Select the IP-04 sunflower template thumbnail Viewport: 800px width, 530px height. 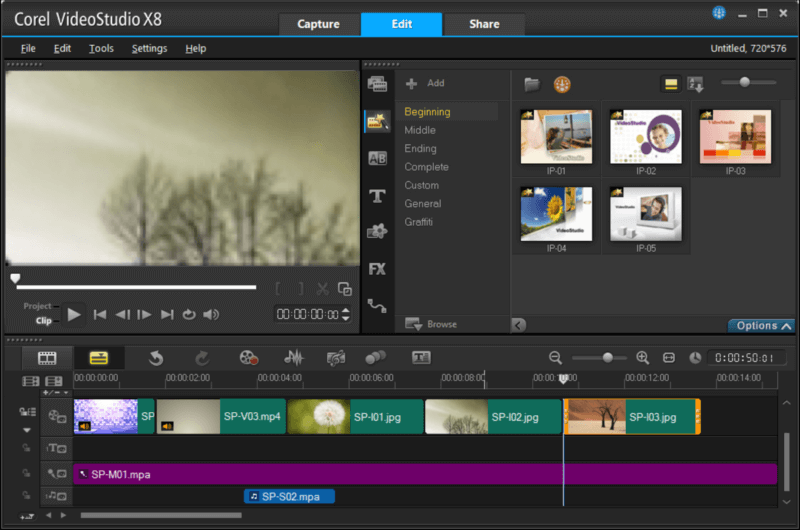pos(556,212)
